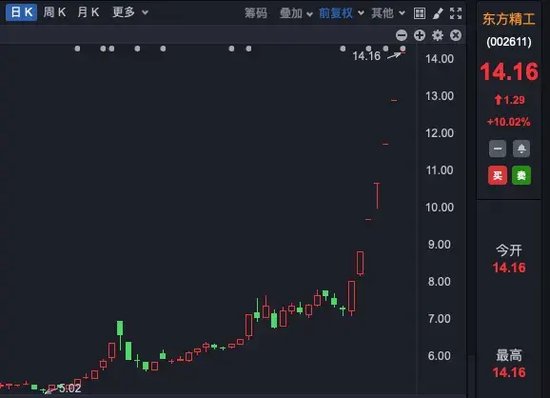
Task: Expand the 更多 period dropdown
Action: (130, 12)
